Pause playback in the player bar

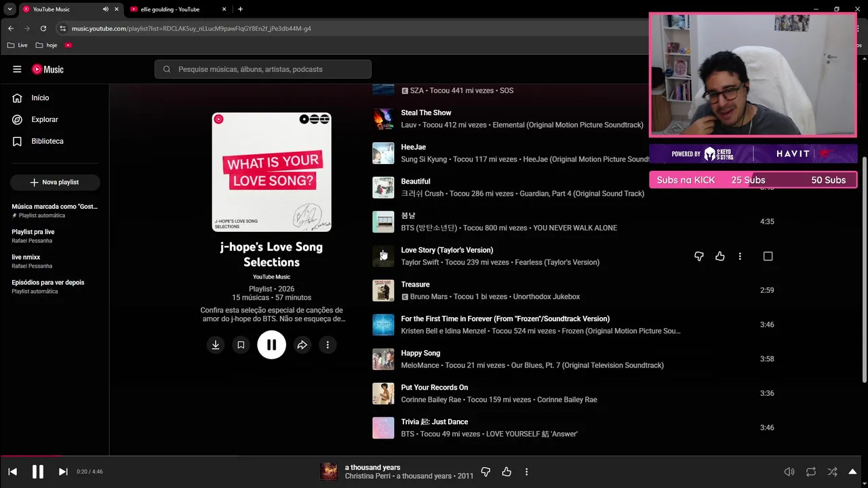point(38,472)
